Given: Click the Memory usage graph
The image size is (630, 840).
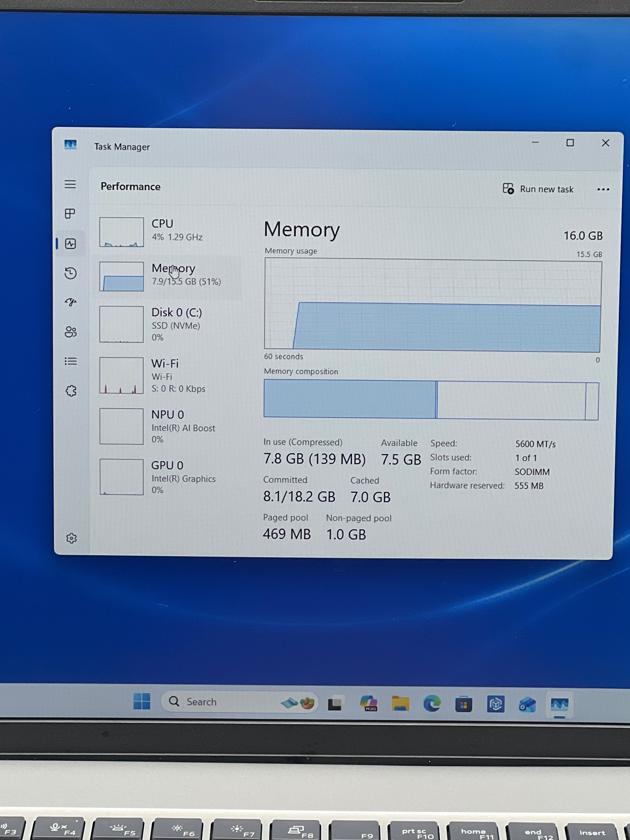Looking at the screenshot, I should point(433,305).
